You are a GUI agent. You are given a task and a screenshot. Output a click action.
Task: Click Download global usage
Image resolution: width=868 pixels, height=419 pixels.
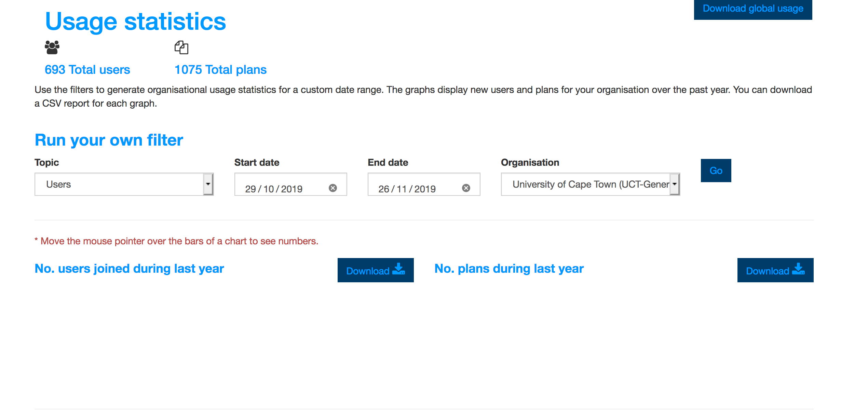pyautogui.click(x=752, y=9)
